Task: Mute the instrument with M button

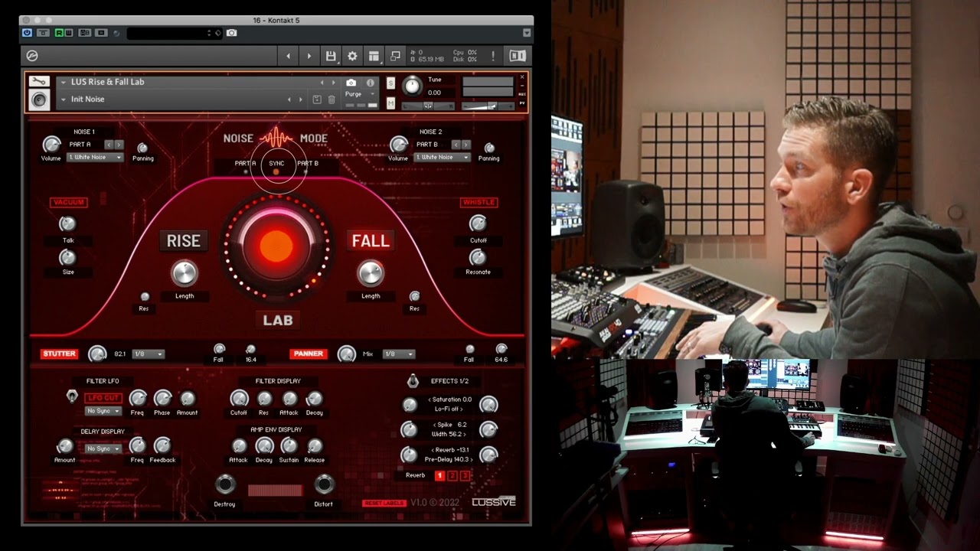Action: click(x=390, y=103)
